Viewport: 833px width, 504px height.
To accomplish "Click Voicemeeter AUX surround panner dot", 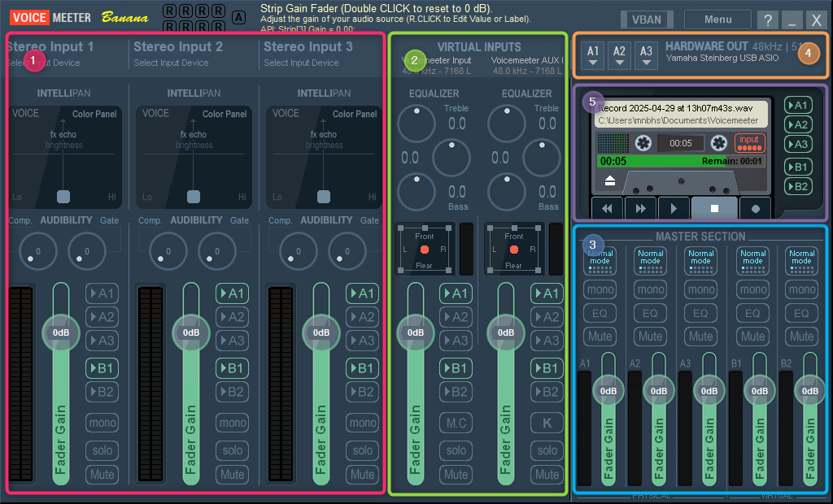I will [514, 250].
